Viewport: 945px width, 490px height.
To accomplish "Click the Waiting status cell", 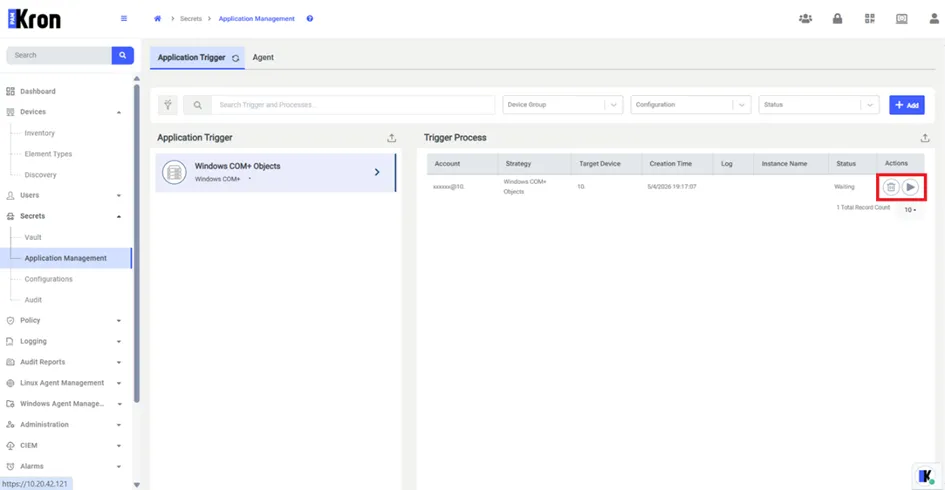I will point(844,187).
